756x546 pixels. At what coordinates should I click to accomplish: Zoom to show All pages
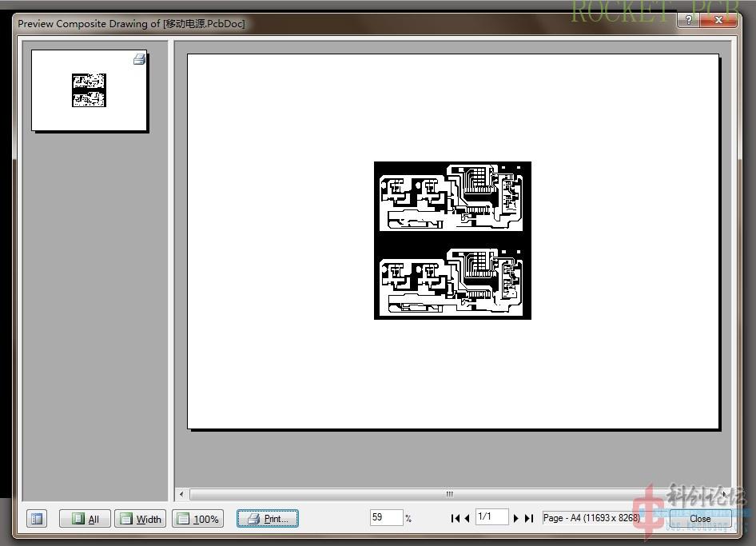pyautogui.click(x=84, y=519)
